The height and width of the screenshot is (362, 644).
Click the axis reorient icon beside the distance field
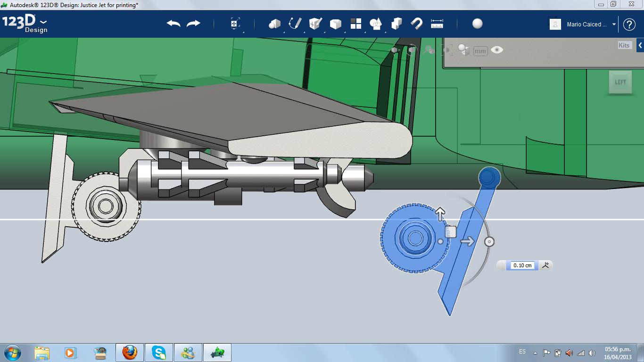point(546,265)
